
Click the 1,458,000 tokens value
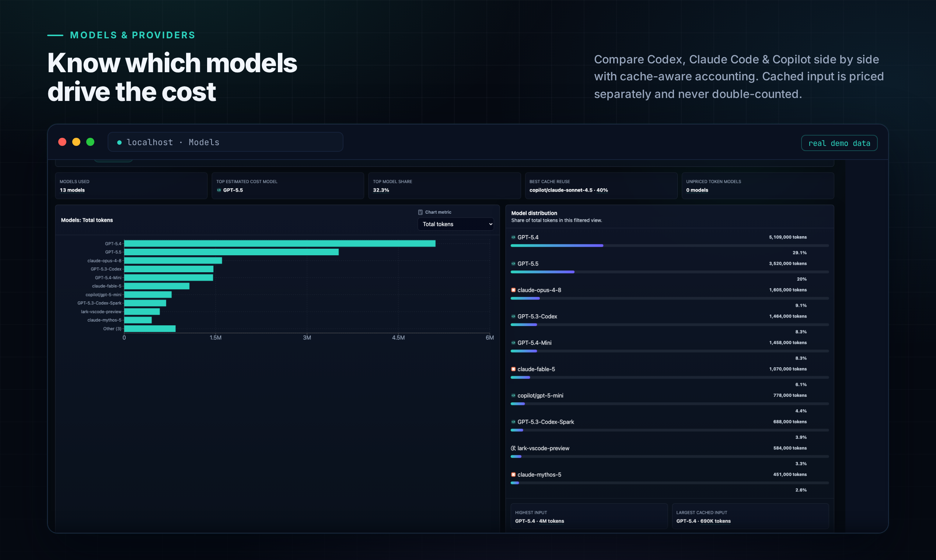tap(787, 343)
